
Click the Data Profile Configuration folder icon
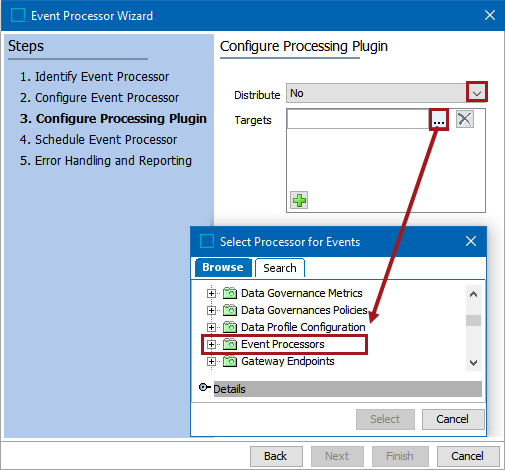click(x=230, y=327)
